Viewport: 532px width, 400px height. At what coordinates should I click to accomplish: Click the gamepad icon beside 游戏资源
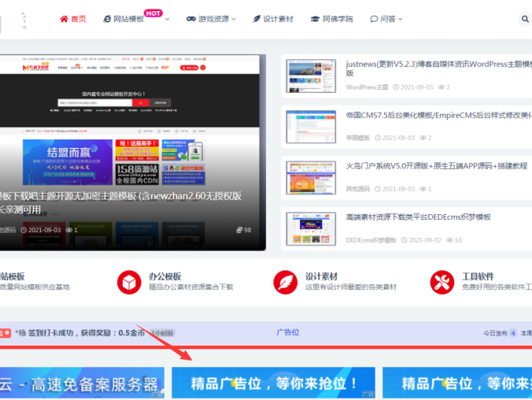point(191,19)
